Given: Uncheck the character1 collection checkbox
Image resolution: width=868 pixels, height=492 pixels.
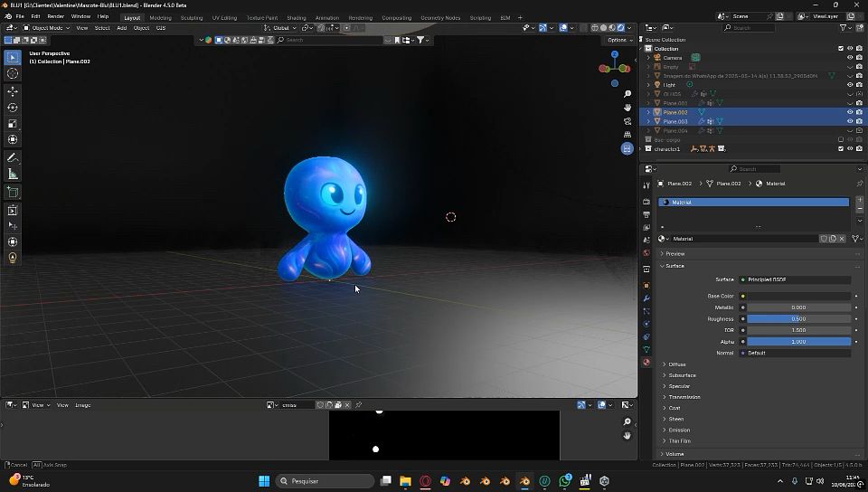Looking at the screenshot, I should click(x=841, y=148).
